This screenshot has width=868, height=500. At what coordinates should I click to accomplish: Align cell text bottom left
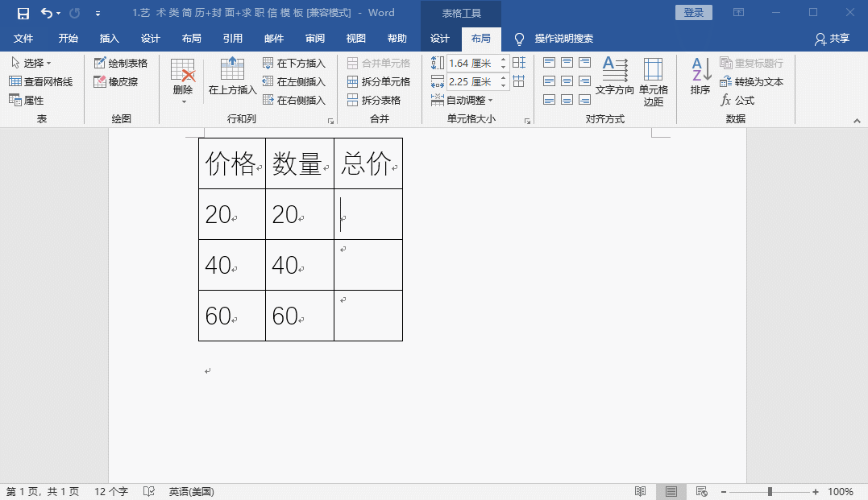tap(549, 100)
